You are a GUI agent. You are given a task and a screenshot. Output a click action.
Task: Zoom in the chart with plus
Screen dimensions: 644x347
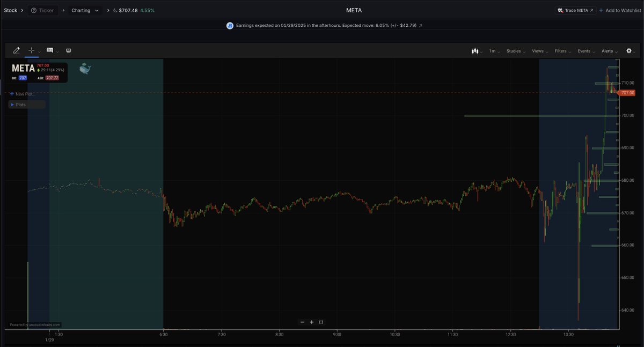[312, 322]
